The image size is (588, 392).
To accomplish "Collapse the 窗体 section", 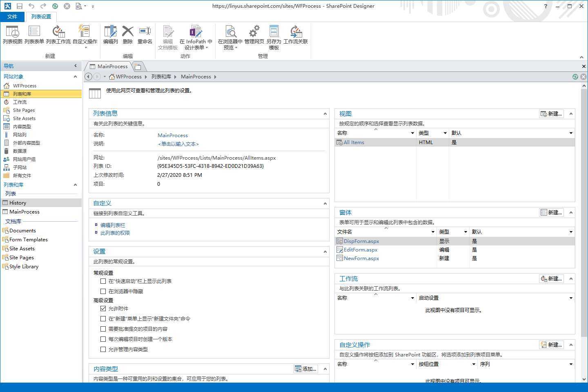I will pos(571,213).
